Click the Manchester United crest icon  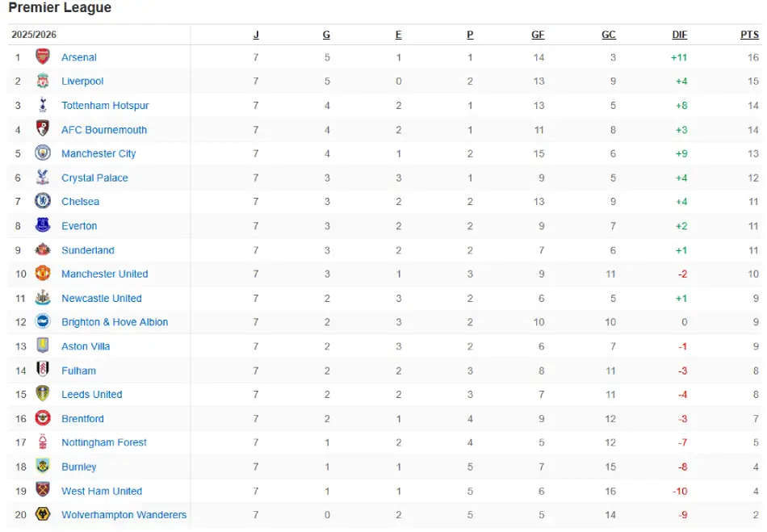pos(43,274)
